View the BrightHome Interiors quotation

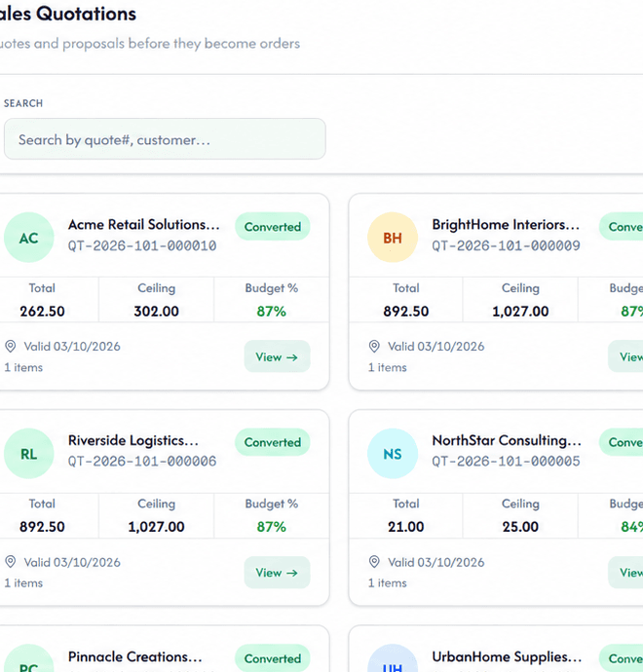[625, 356]
